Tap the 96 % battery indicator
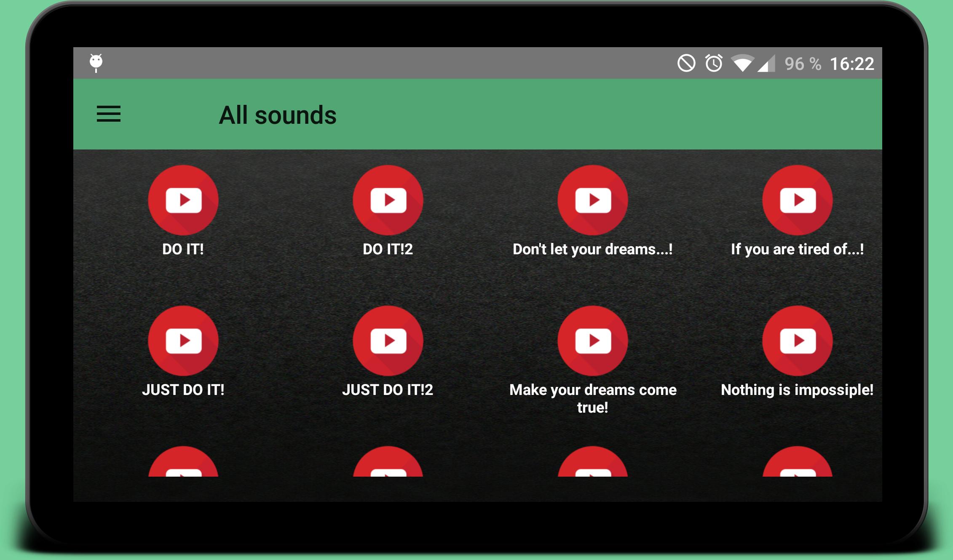This screenshot has height=560, width=953. [803, 64]
